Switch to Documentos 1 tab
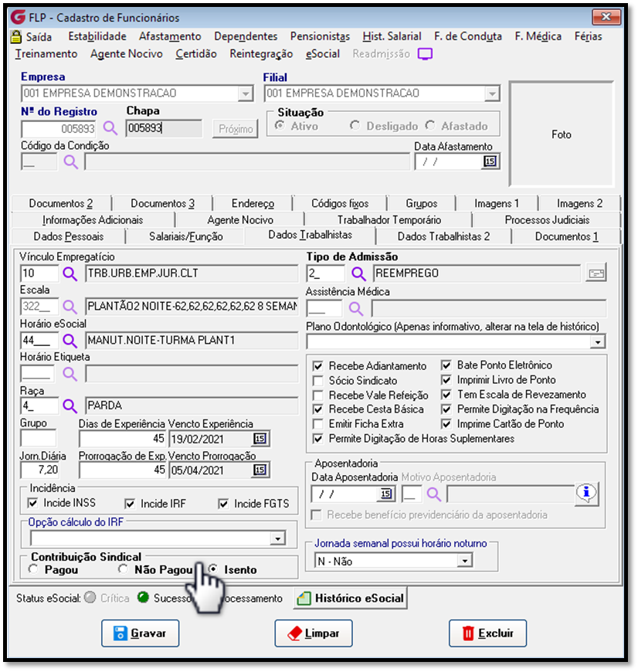The image size is (638, 672). tap(566, 236)
